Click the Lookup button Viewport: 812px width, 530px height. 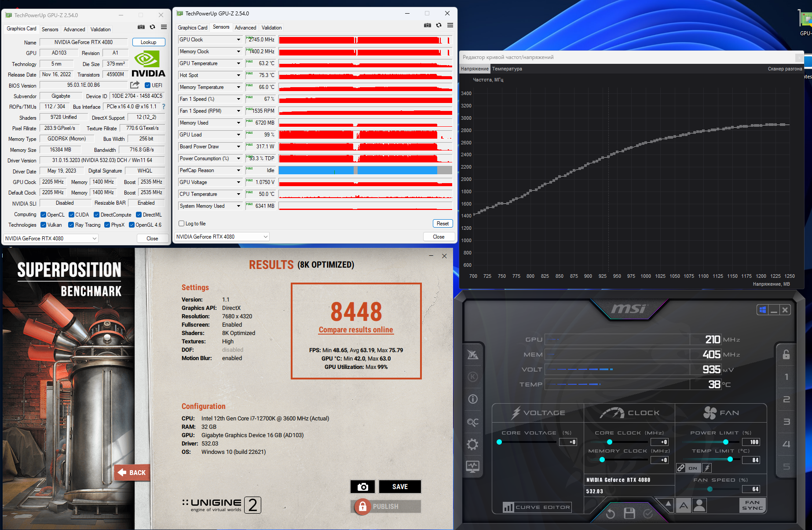click(149, 42)
